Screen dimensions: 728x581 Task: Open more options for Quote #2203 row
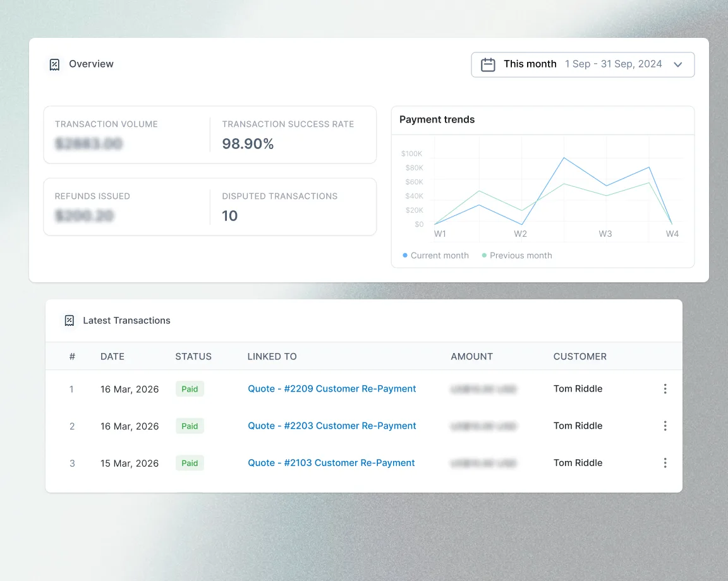tap(665, 426)
